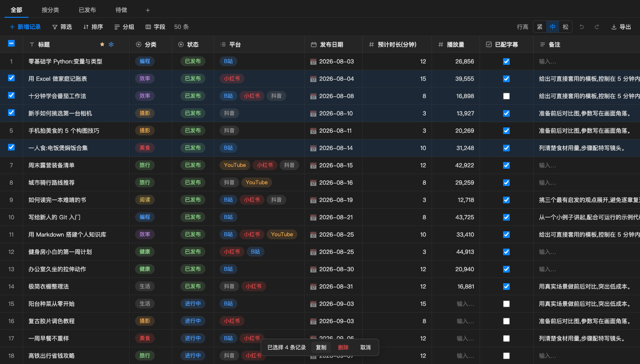Uncheck row 新手如何挑选第一台相机 selection
This screenshot has height=364, width=640.
click(12, 112)
